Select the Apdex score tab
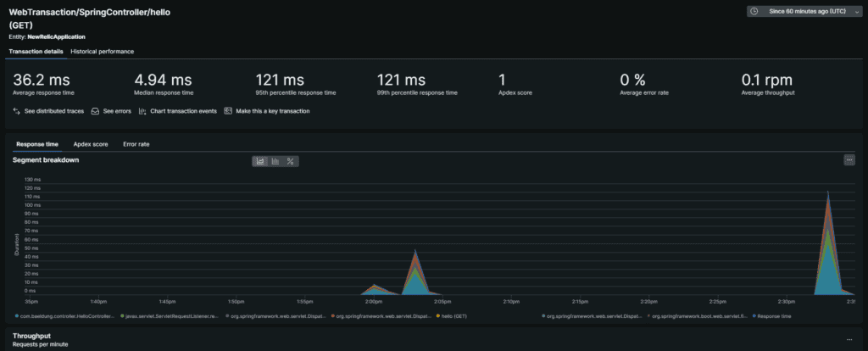 (x=91, y=144)
